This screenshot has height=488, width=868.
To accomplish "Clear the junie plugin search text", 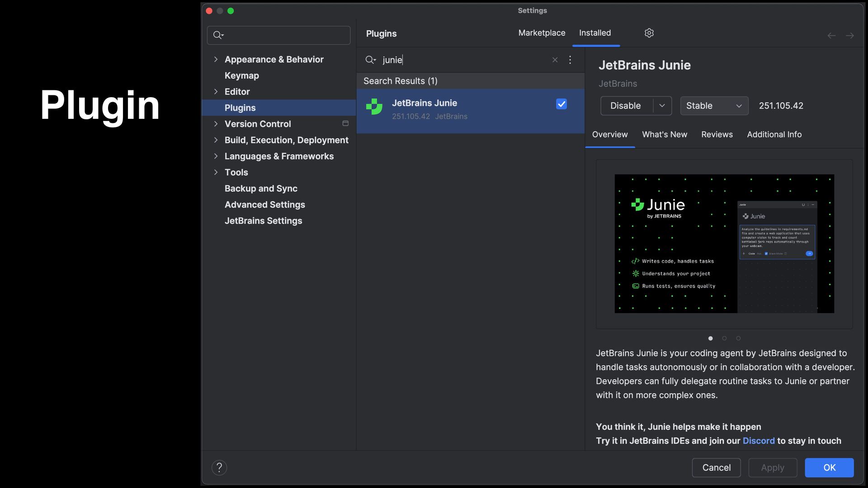I will click(x=555, y=60).
